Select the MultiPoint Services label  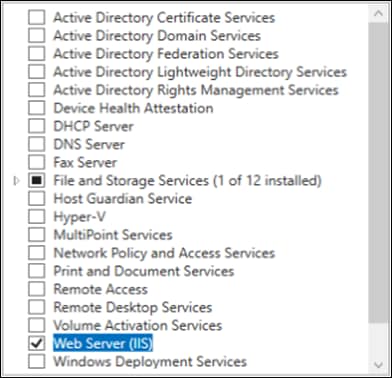[x=113, y=235]
